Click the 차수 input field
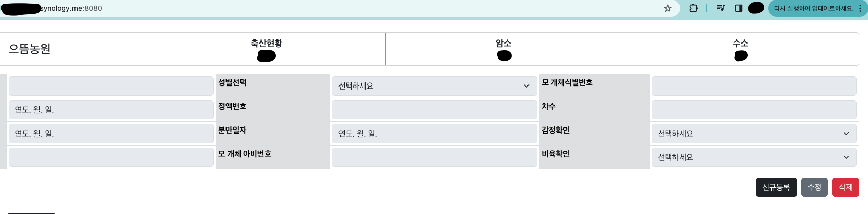 click(754, 110)
